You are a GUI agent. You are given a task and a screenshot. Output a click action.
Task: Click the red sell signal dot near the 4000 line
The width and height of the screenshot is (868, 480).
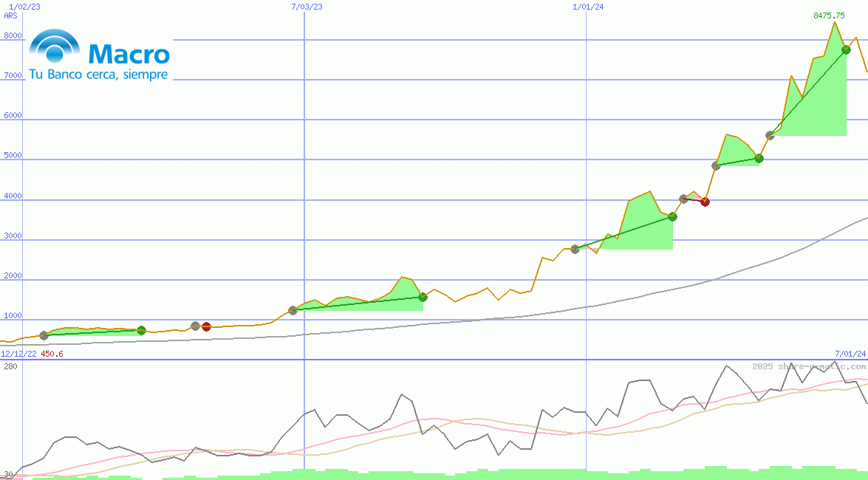click(705, 202)
